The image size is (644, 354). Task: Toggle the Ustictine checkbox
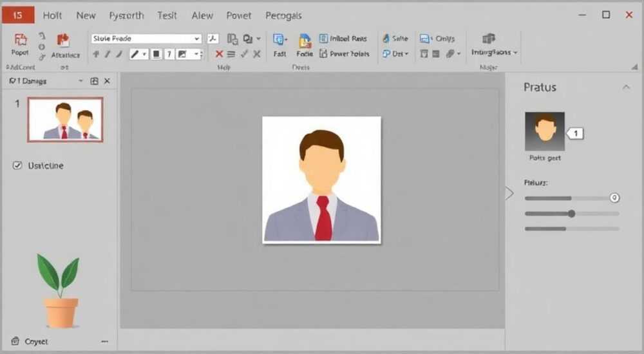click(x=17, y=165)
